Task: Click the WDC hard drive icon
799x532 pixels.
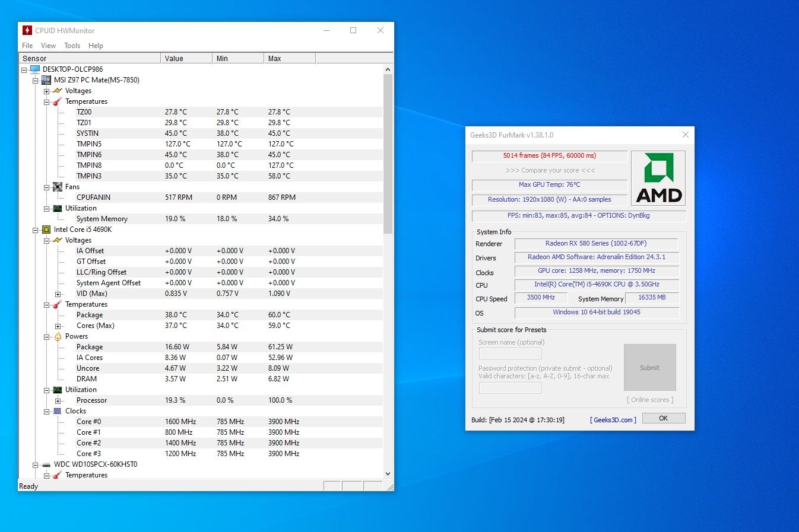Action: (x=46, y=464)
